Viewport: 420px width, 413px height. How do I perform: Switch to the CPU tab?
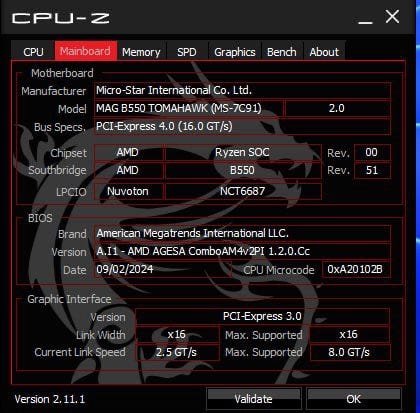pyautogui.click(x=33, y=52)
